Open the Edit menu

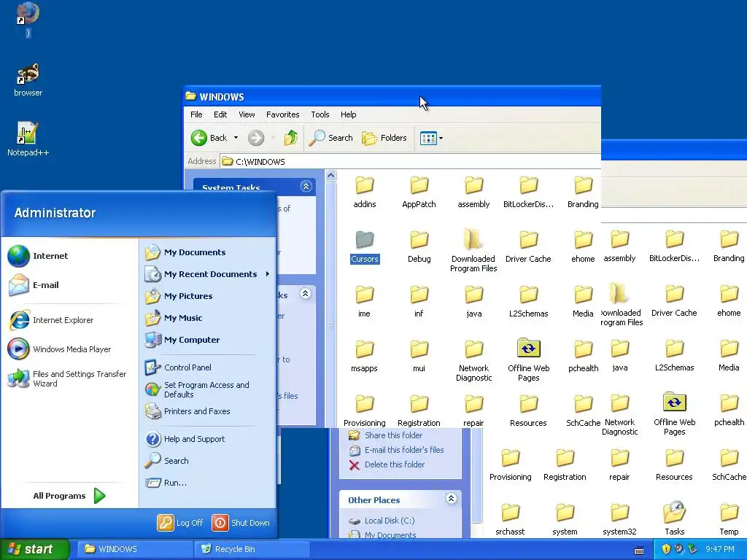click(220, 114)
